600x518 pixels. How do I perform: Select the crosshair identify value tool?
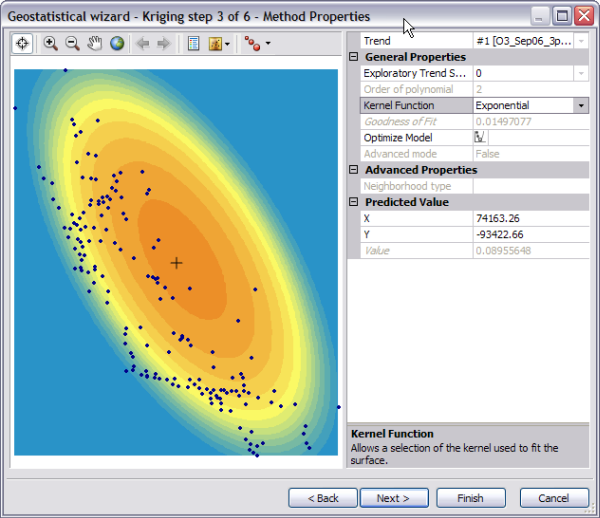(x=22, y=43)
